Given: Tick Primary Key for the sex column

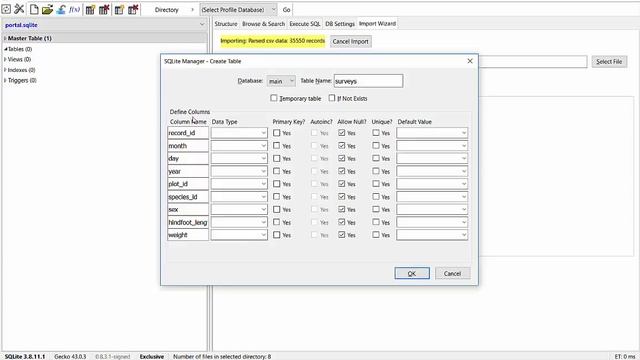Looking at the screenshot, I should [x=277, y=209].
